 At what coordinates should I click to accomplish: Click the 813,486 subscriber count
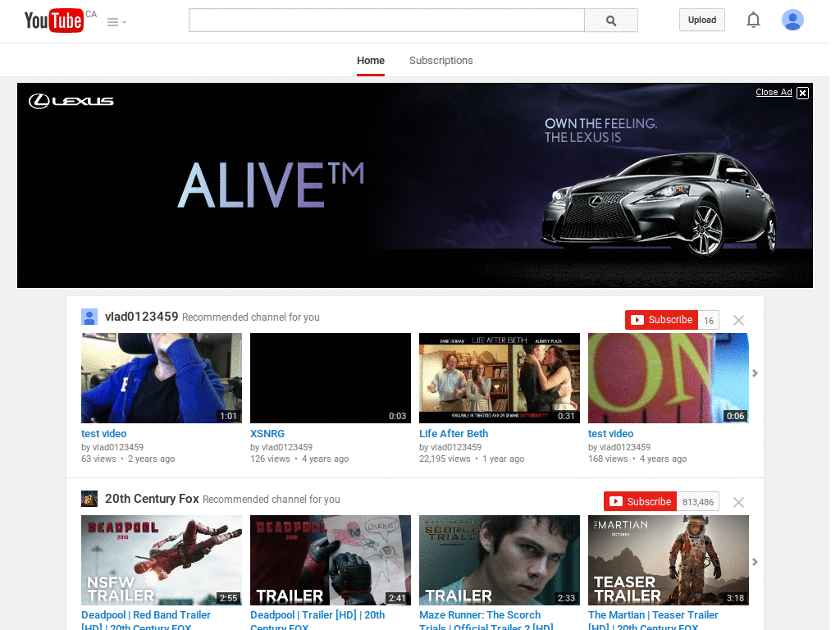(698, 502)
